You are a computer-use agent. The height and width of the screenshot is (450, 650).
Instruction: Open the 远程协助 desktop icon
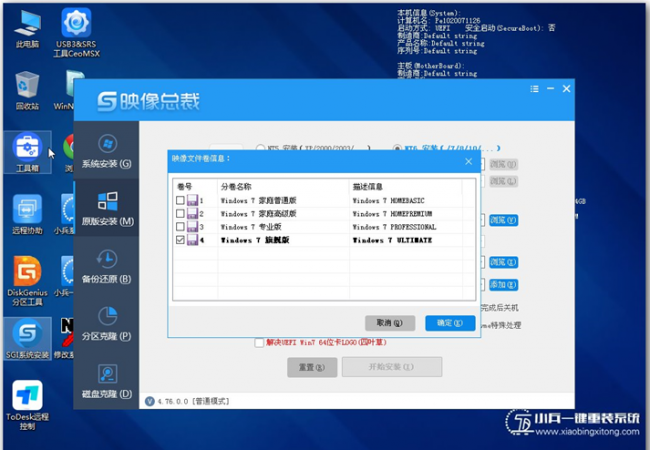click(x=27, y=214)
